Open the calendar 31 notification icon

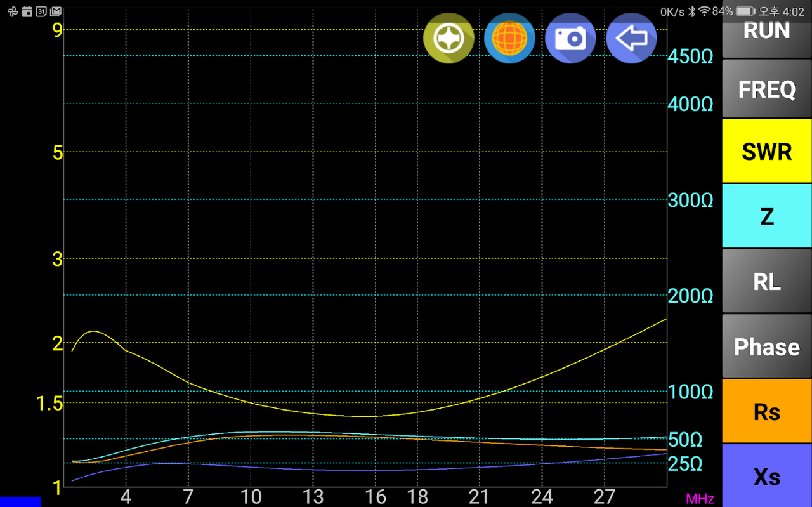[x=41, y=11]
